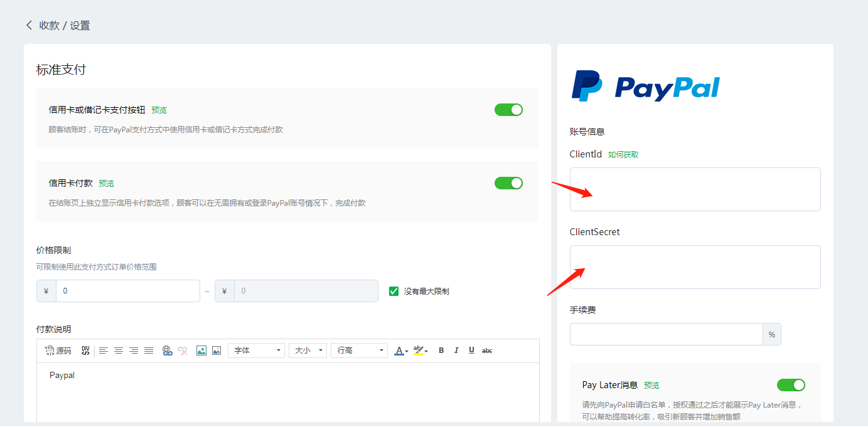Preview the Pay Later消息 option
Viewport: 868px width, 427px height.
point(652,386)
